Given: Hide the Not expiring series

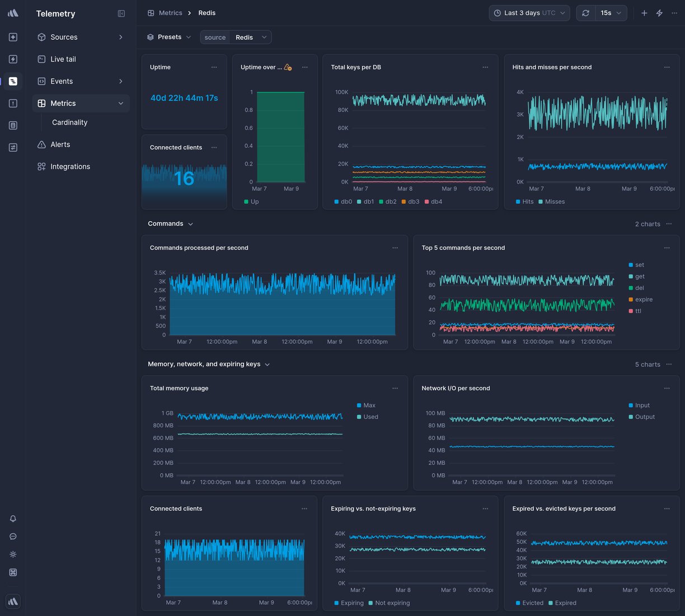Looking at the screenshot, I should 390,603.
